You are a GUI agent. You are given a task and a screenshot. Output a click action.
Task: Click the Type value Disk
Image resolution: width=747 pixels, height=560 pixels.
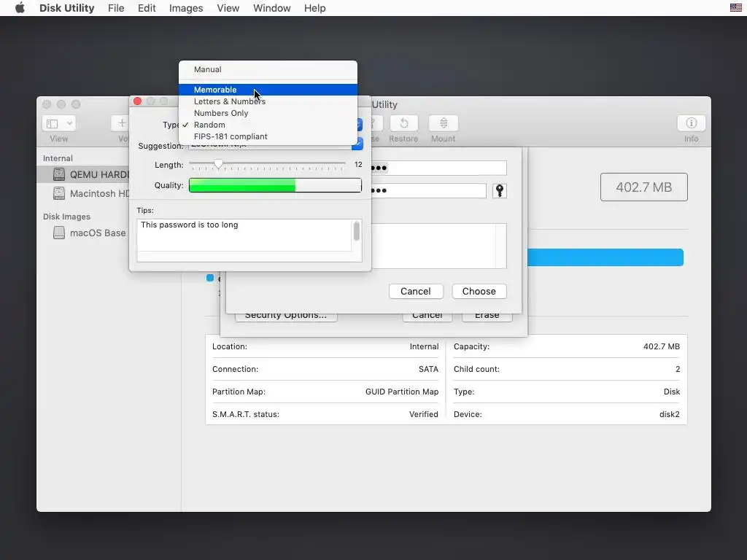(x=672, y=392)
